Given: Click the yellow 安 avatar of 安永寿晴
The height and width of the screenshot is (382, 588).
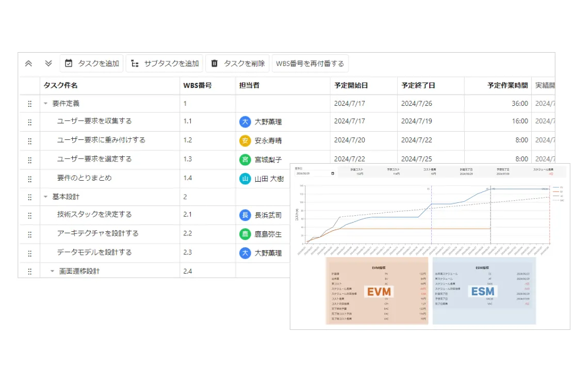Looking at the screenshot, I should [x=245, y=141].
